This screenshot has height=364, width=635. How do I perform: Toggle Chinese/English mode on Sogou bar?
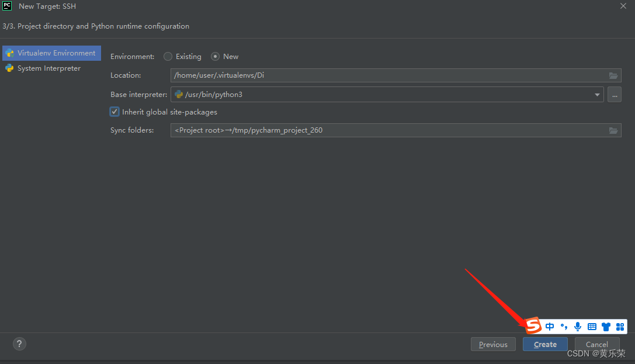click(549, 327)
